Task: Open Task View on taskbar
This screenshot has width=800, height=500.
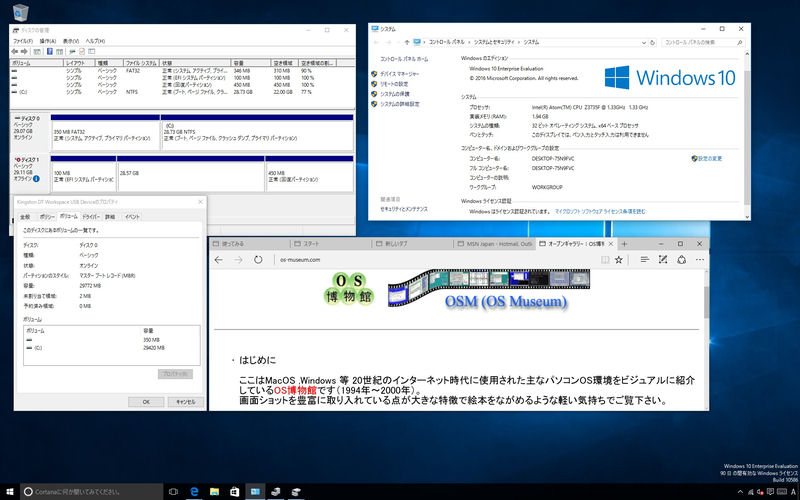Action: pyautogui.click(x=173, y=492)
